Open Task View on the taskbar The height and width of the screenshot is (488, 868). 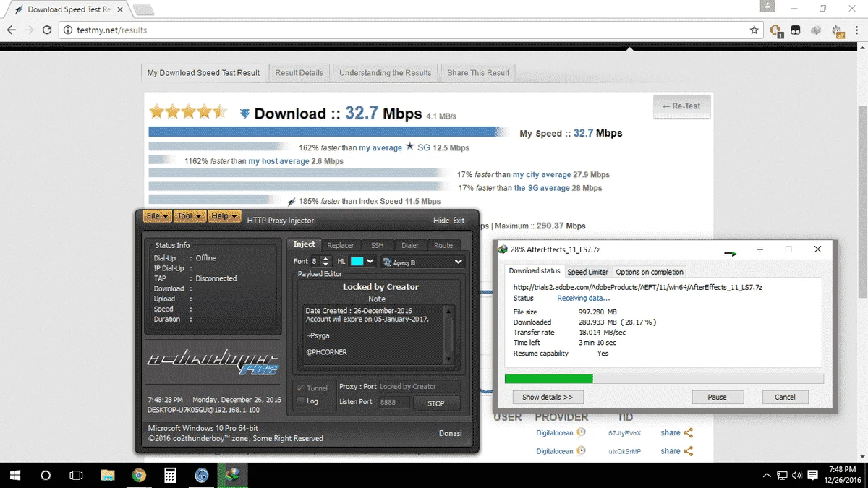(76, 476)
